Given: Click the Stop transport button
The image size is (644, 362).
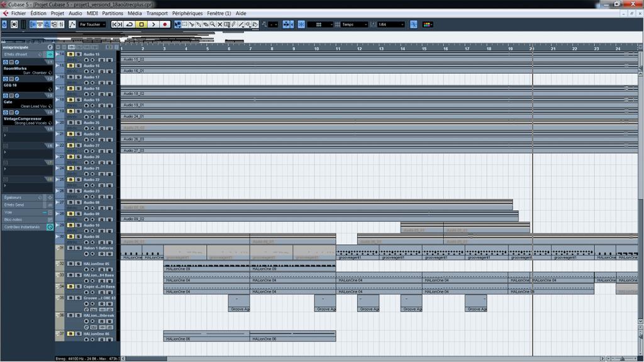Looking at the screenshot, I should click(142, 25).
